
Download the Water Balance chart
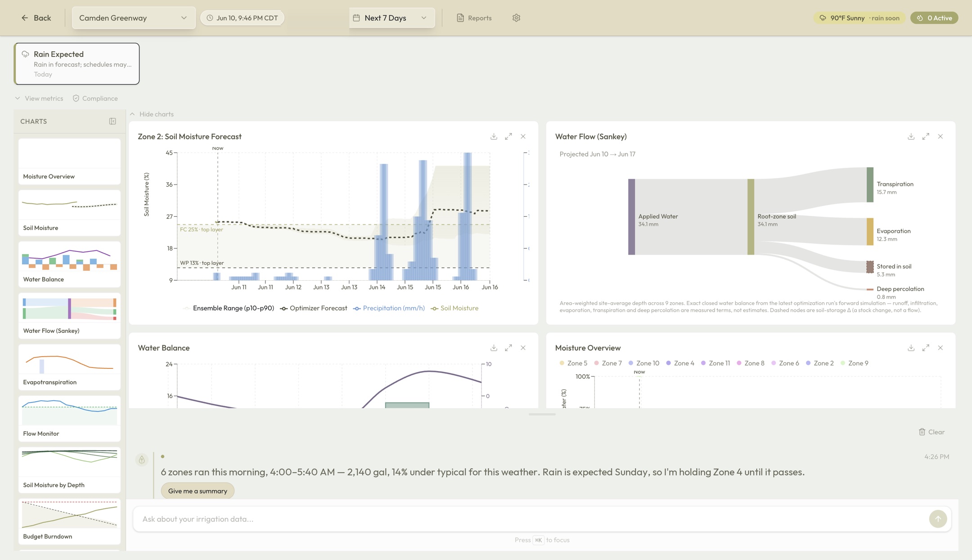494,348
